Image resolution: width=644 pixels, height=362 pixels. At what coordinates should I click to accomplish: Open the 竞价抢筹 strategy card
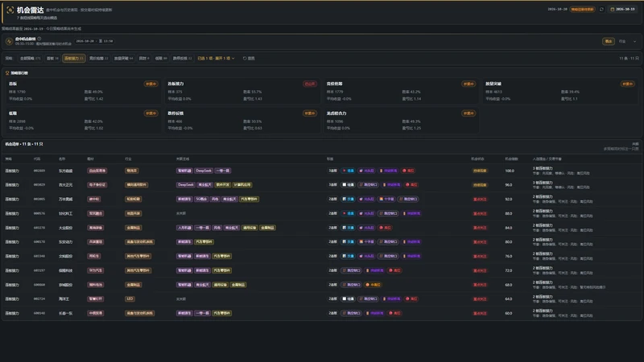401,91
